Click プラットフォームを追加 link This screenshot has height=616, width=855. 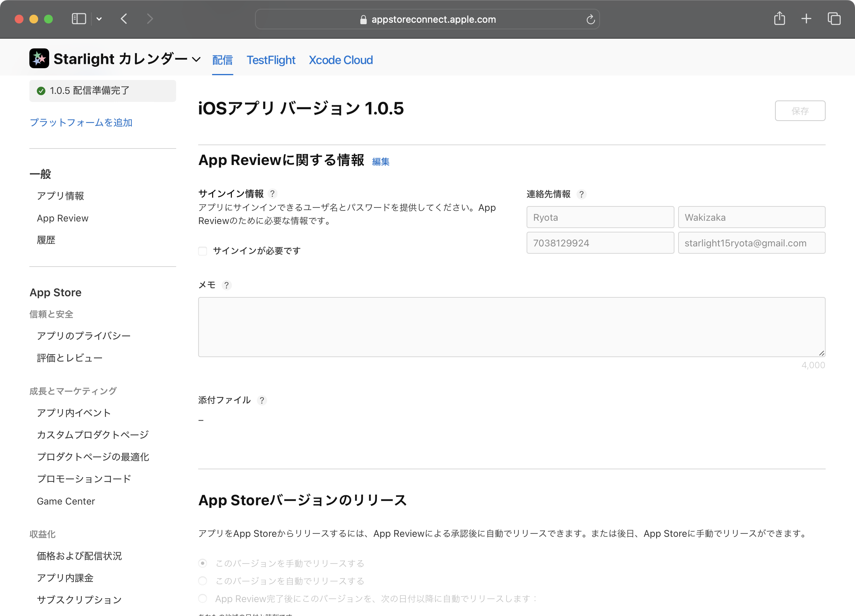[81, 122]
